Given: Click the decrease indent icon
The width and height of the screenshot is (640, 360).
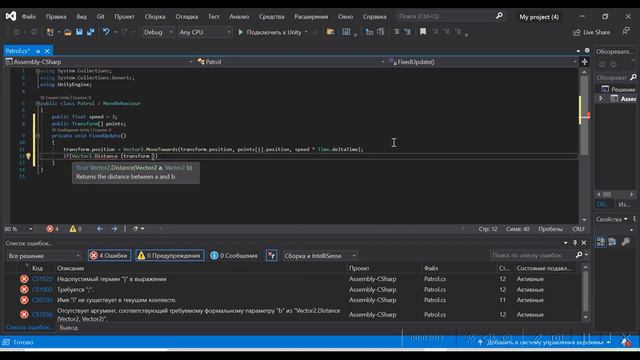Looking at the screenshot, I should 396,32.
